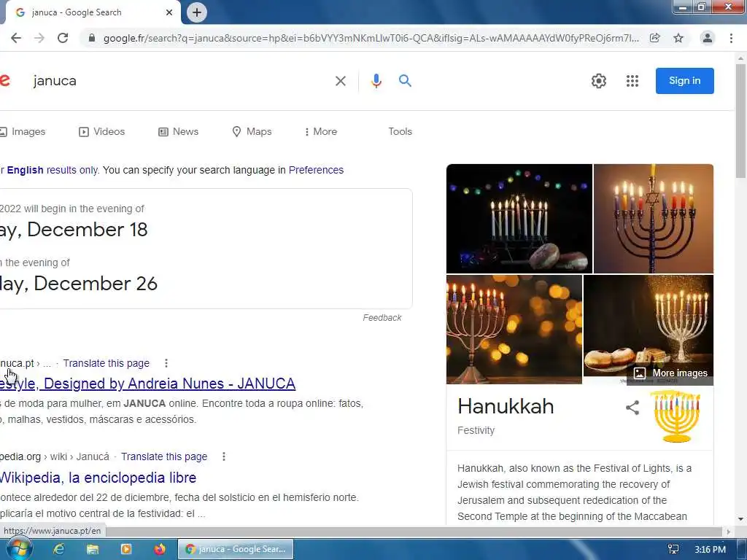The image size is (747, 560).
Task: Open the Chrome profile icon
Action: coord(708,38)
